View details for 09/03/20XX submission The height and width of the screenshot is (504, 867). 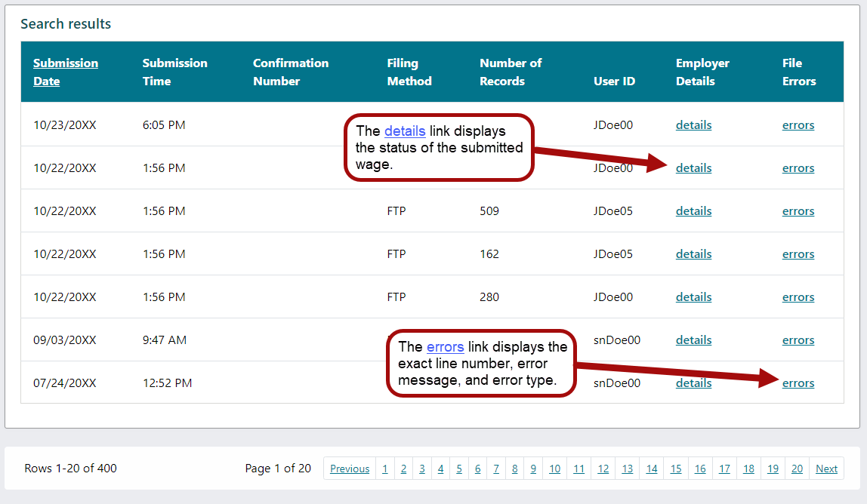coord(693,340)
